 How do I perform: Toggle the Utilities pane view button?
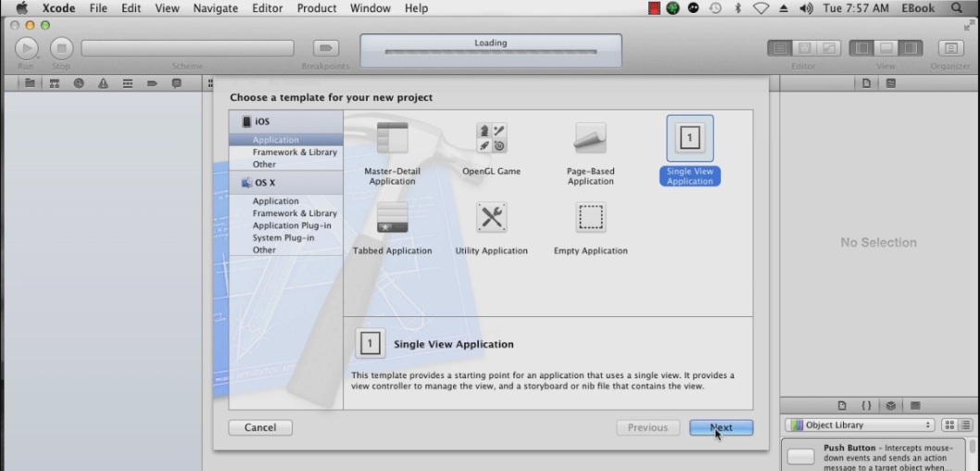click(911, 48)
